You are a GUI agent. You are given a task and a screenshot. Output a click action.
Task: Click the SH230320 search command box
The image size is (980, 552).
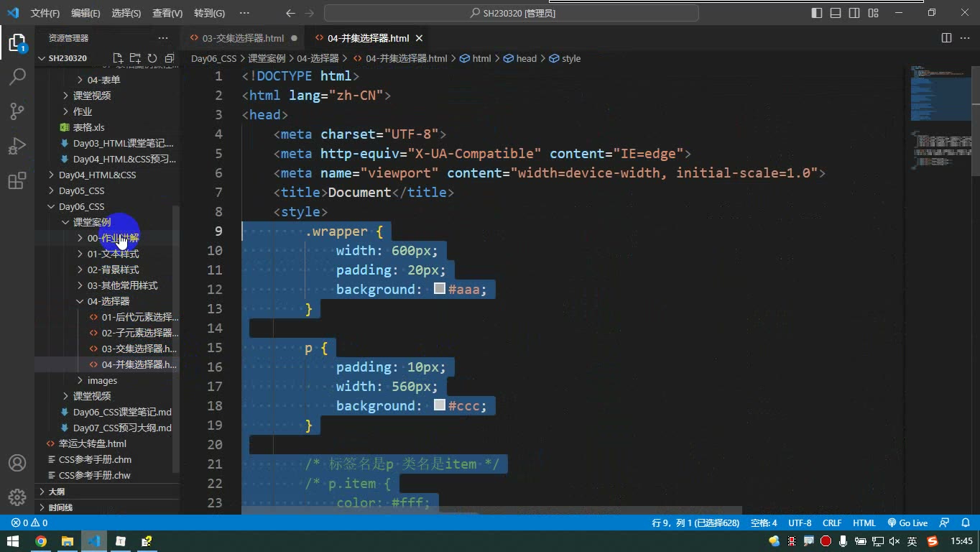[x=512, y=13]
